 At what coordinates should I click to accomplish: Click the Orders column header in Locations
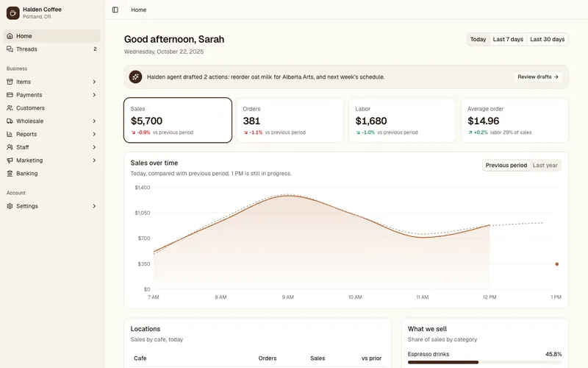268,358
